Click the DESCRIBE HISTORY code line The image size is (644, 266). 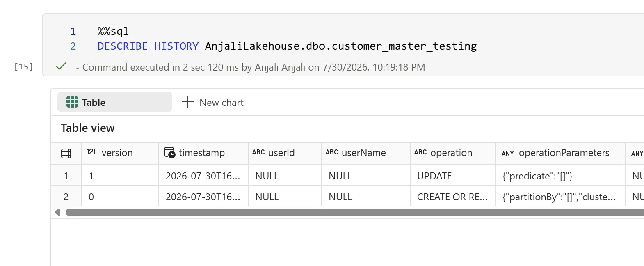[x=287, y=46]
